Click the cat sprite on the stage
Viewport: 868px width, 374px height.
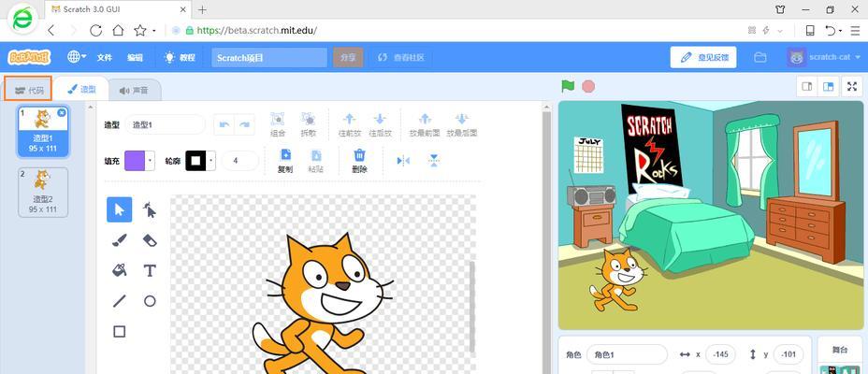(616, 280)
